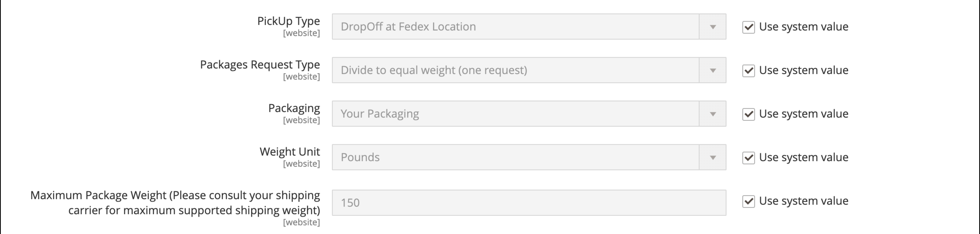Screen dimensions: 980x234
Task: Click 'Use system value' text beside Packaging
Action: [804, 114]
